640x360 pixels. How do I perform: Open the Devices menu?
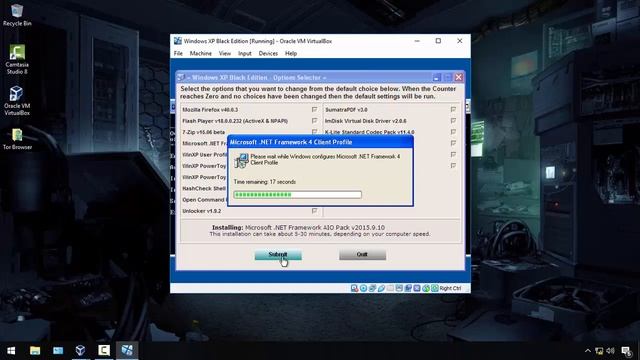point(268,53)
